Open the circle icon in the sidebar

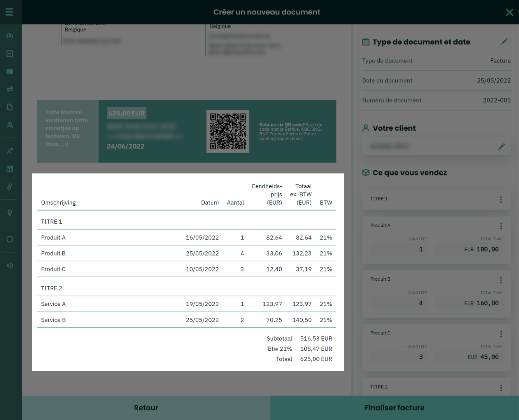tap(10, 239)
